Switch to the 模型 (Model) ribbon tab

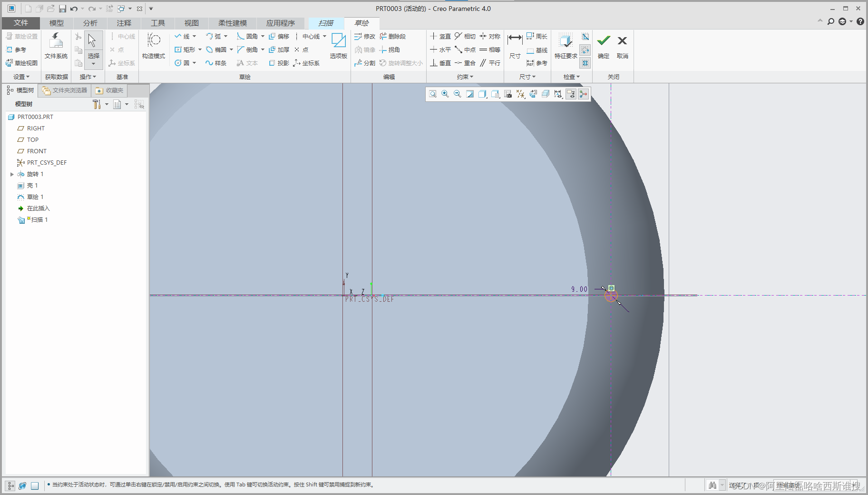click(57, 23)
